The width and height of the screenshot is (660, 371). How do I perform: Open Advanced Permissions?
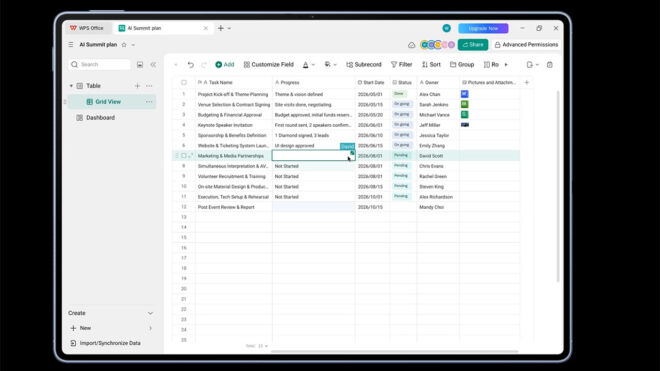[526, 45]
